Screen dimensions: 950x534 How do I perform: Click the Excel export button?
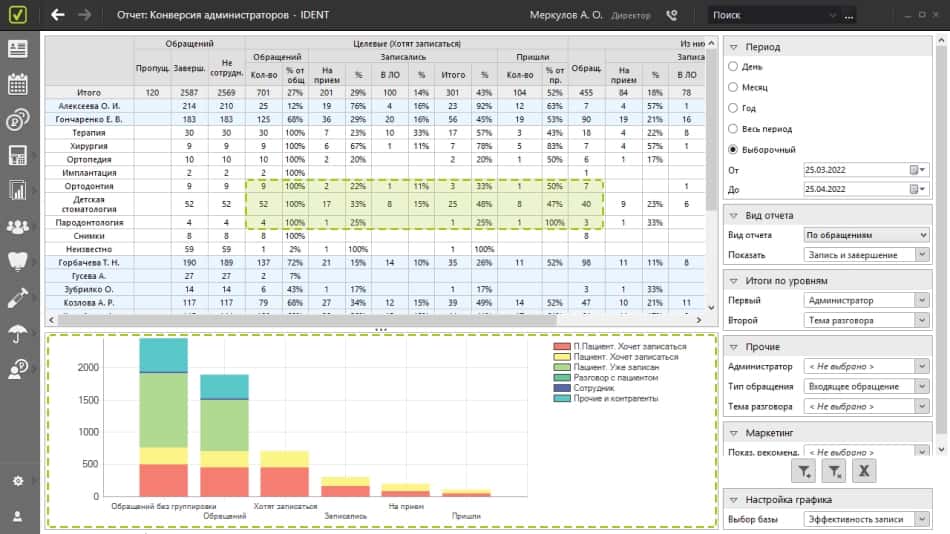pos(865,471)
